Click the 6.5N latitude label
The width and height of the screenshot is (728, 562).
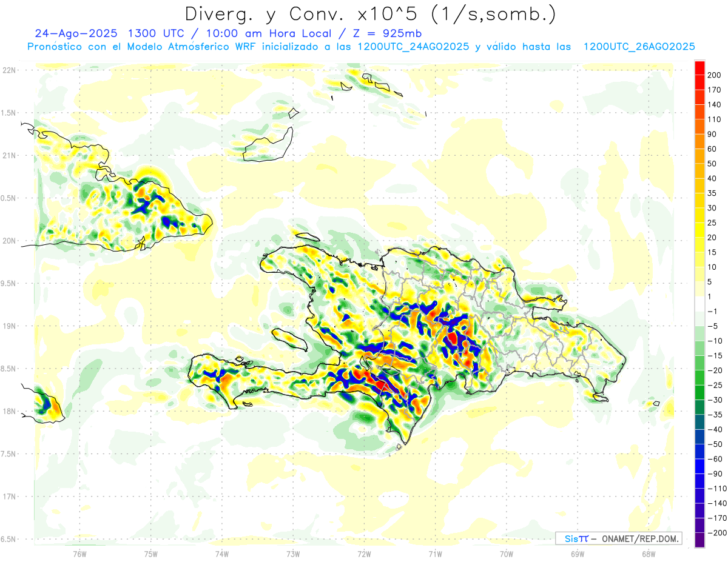point(8,539)
